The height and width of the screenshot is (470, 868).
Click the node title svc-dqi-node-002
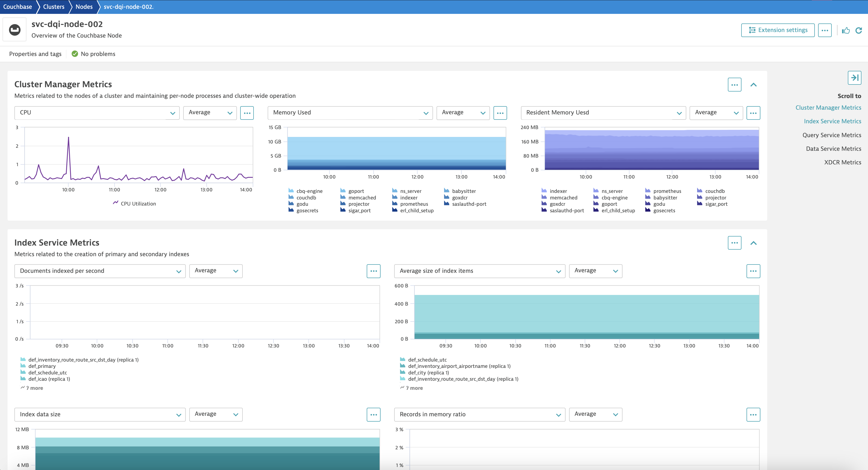[x=67, y=24]
